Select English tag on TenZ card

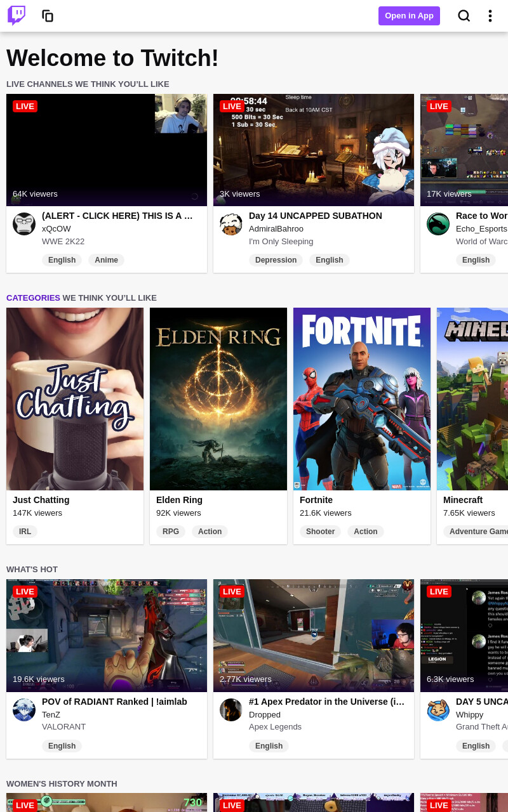[62, 746]
